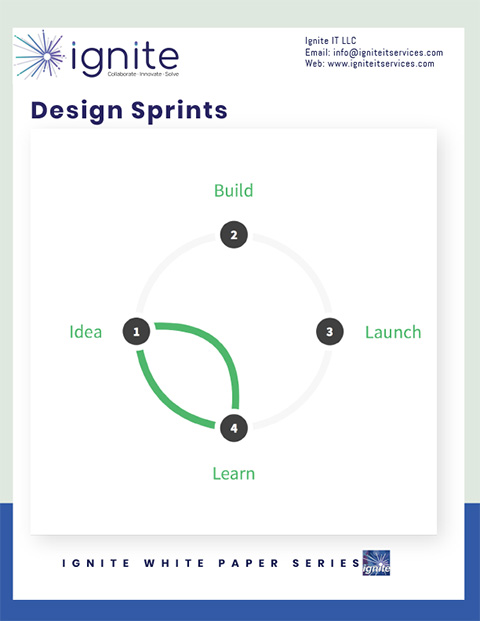Click the Ignite IT LLC company name
480x621 pixels.
pyautogui.click(x=331, y=41)
